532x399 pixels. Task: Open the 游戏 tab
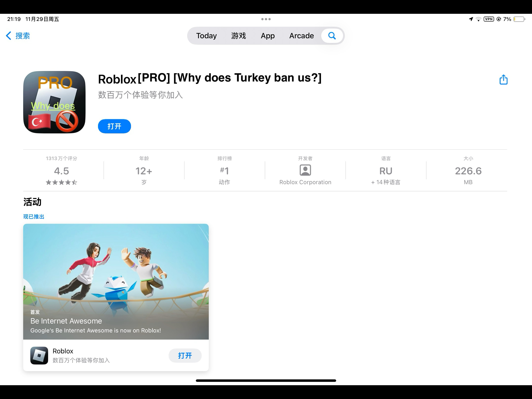[238, 36]
